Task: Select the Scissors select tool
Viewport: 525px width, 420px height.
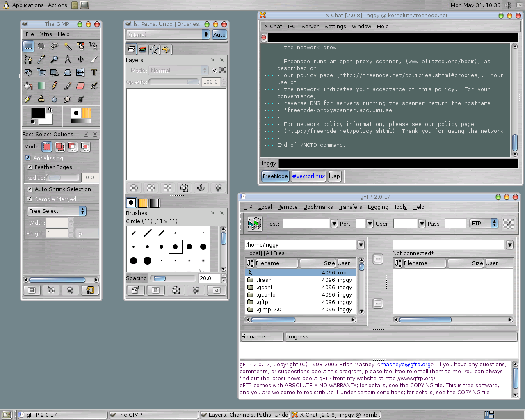Action: [x=94, y=46]
